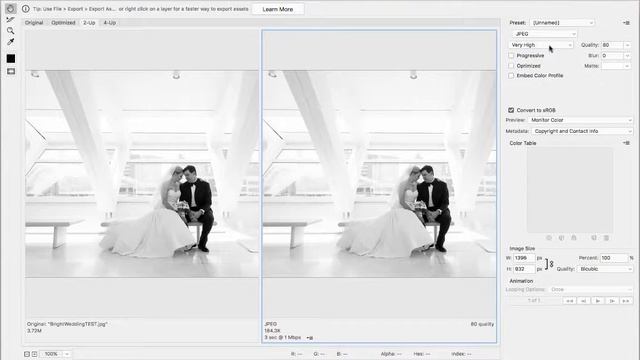Click the Quality value field showing 80
The image size is (640, 360).
[x=612, y=45]
